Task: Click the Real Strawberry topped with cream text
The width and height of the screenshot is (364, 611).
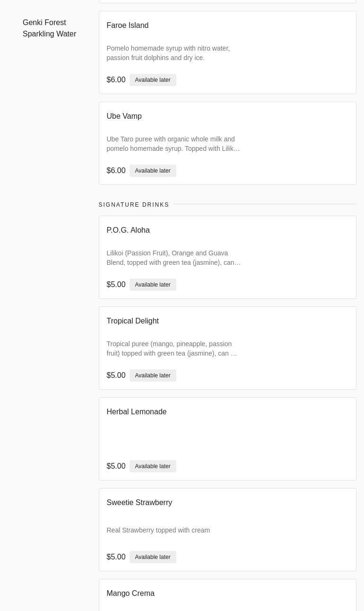Action: pyautogui.click(x=158, y=531)
